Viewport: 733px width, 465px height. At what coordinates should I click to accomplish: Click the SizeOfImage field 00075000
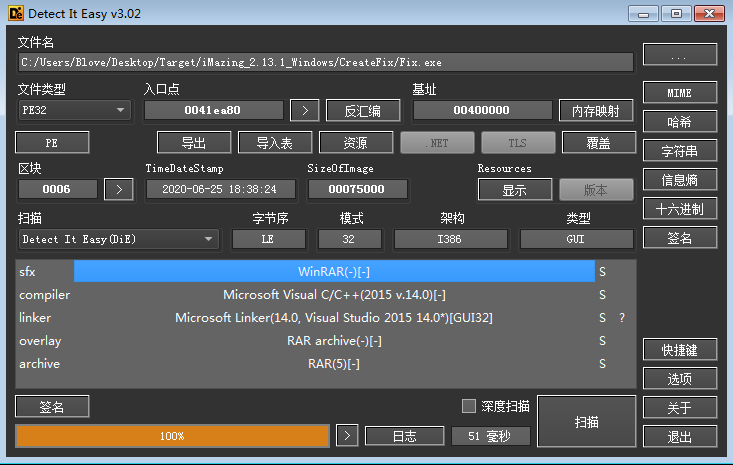click(357, 189)
